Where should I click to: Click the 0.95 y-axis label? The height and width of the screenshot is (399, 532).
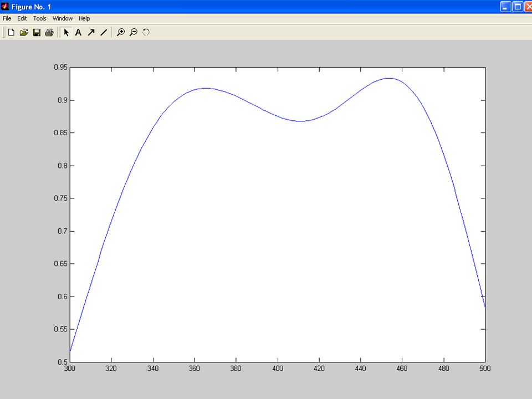click(x=61, y=67)
